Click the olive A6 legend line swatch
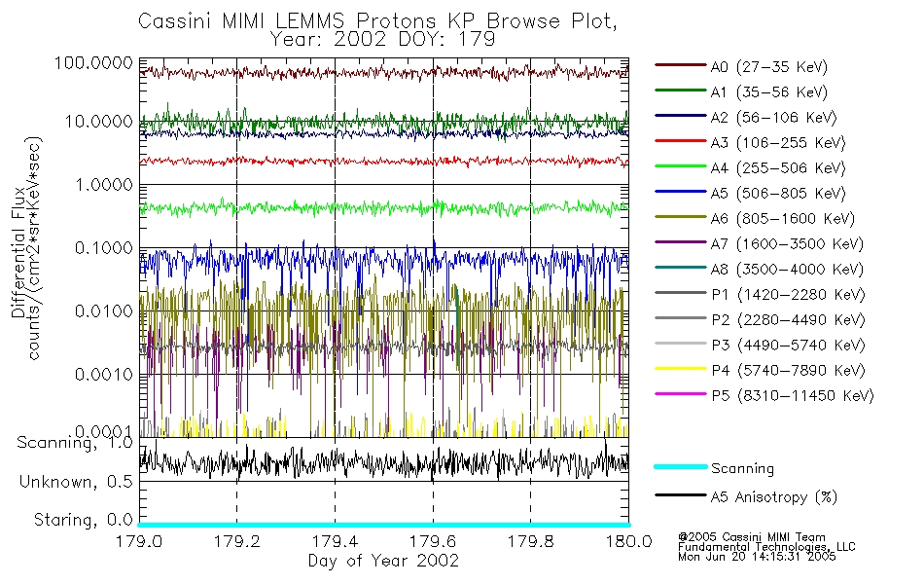Viewport: 924px width, 584px height. [x=681, y=217]
